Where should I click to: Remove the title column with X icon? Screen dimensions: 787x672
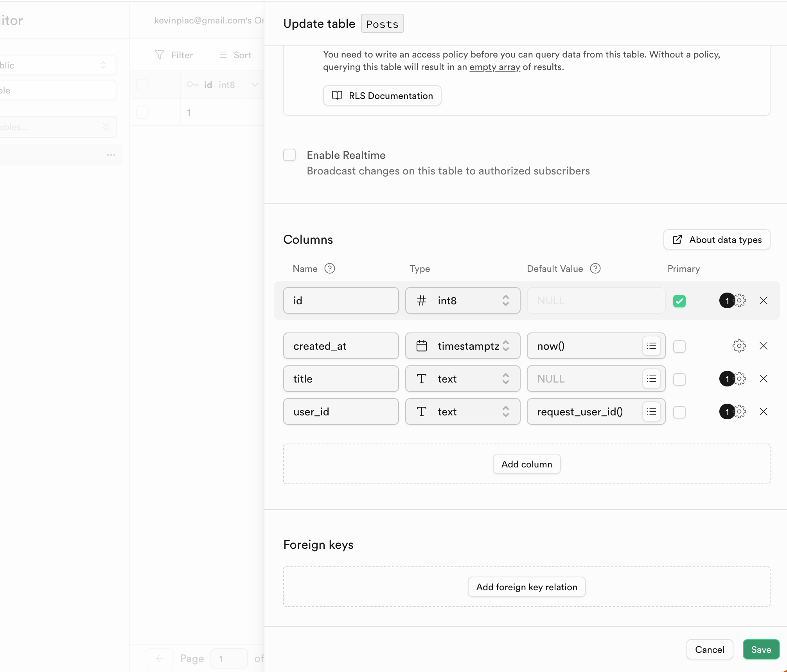tap(763, 379)
